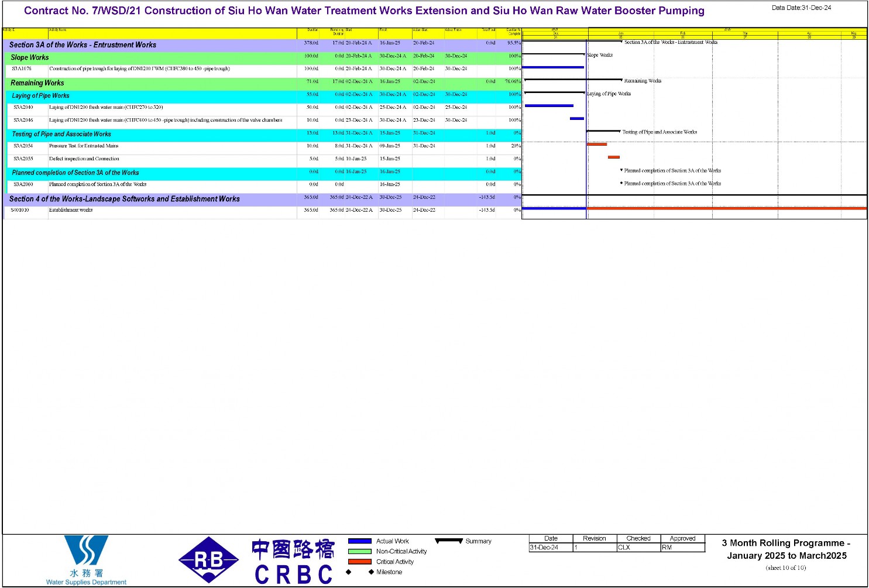The image size is (869, 588).
Task: Click the -143.5d total float of Establishment works
Action: pyautogui.click(x=487, y=211)
